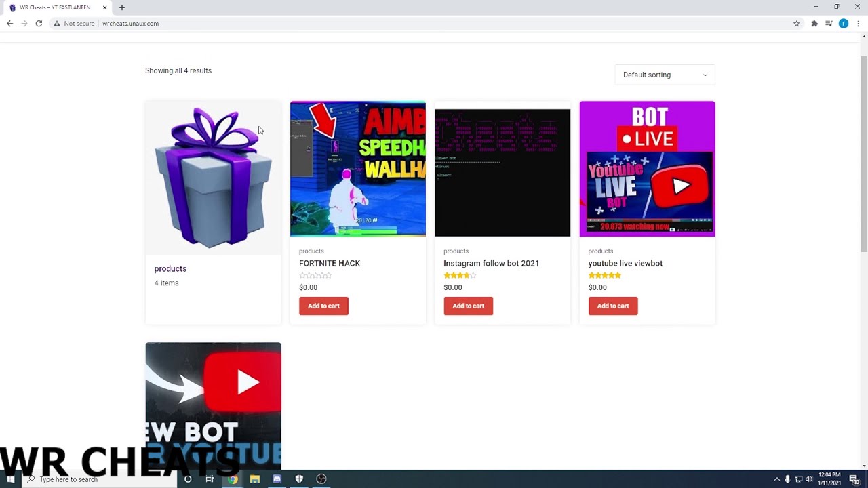
Task: Add youtube live viewbot to cart
Action: pos(613,306)
